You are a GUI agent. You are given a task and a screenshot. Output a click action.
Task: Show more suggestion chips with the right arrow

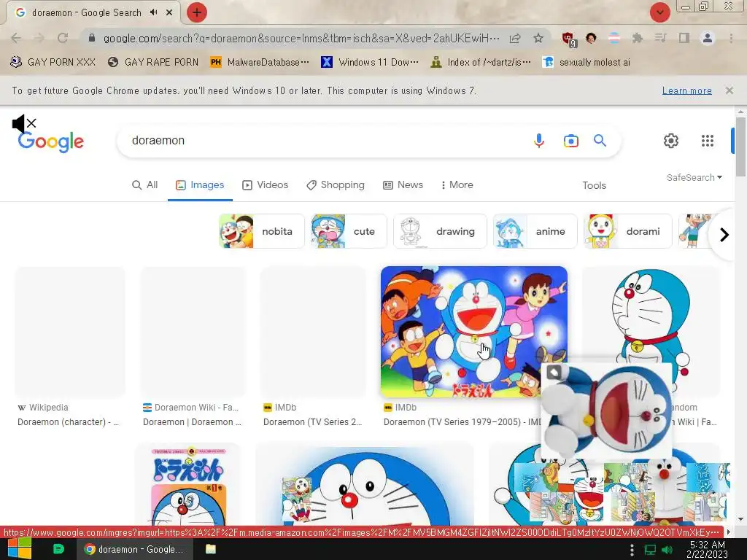[x=724, y=234]
